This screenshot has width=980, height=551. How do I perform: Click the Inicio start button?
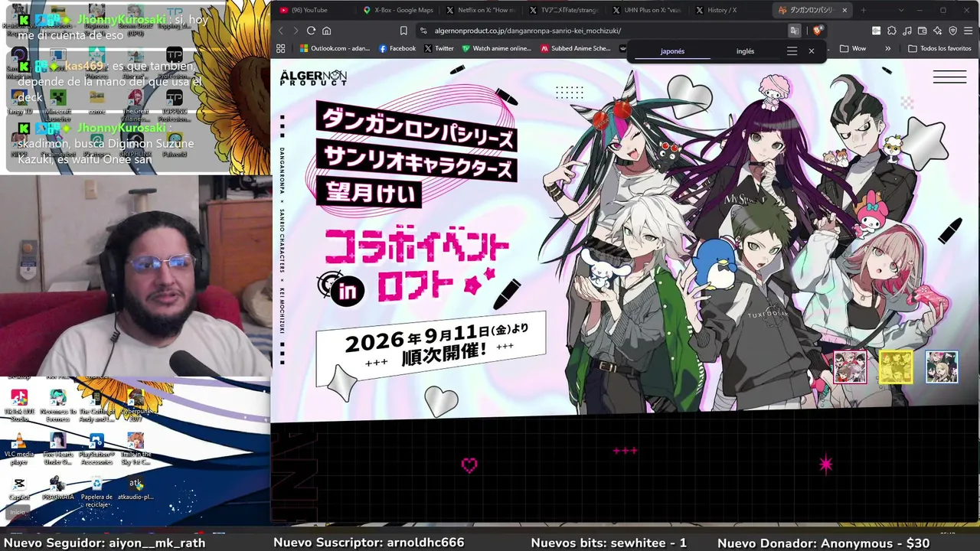[18, 512]
